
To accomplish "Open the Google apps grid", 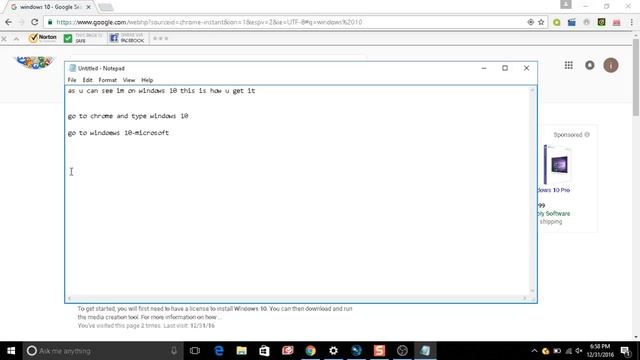I will click(569, 65).
